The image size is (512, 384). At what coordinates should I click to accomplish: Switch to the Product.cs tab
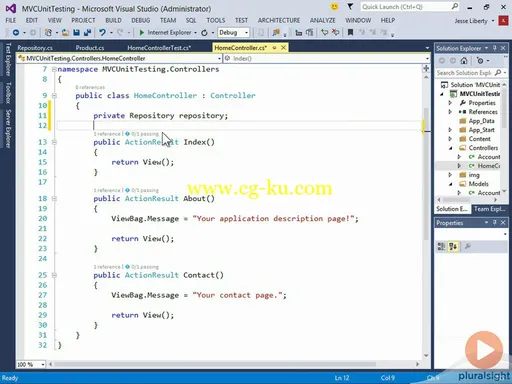click(x=90, y=48)
